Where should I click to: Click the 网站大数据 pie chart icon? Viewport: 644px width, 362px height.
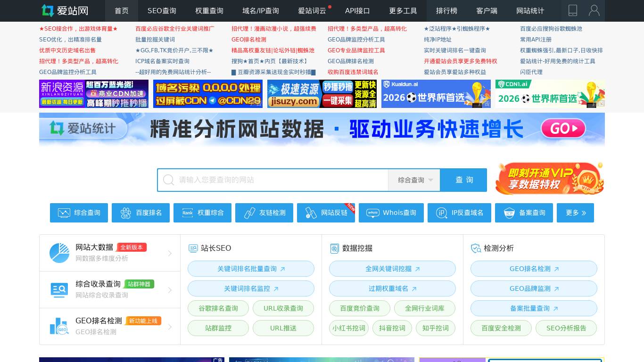tap(59, 253)
